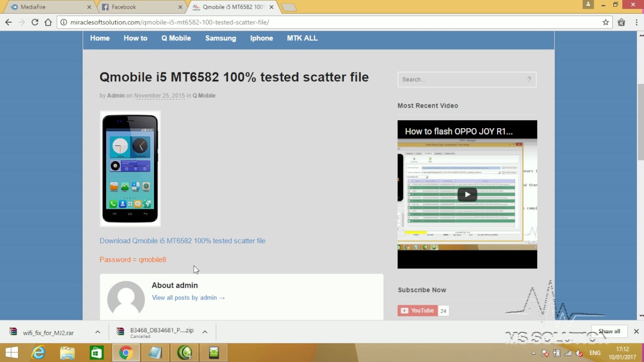Open View all posts by admin link
The width and height of the screenshot is (644, 362).
tap(188, 298)
